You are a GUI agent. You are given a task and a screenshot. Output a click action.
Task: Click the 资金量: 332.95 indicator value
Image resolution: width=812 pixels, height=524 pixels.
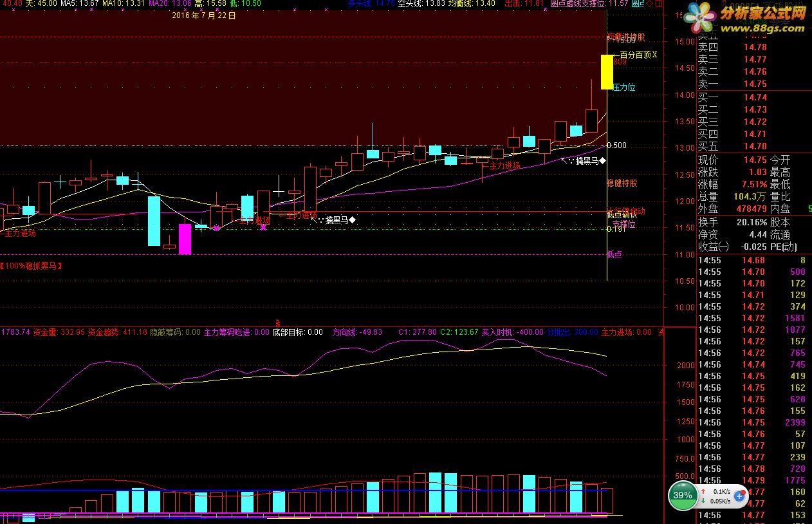pos(59,333)
